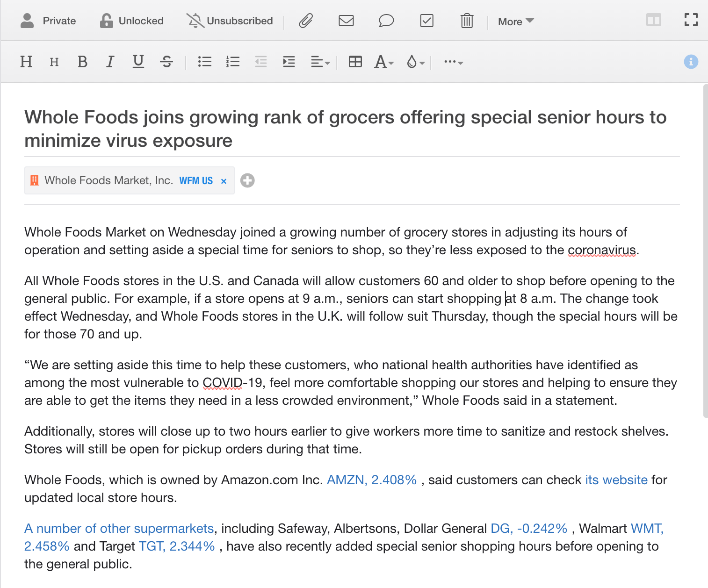Open TGT, 2.344% ticker link
Viewport: 708px width, 588px height.
point(177,546)
